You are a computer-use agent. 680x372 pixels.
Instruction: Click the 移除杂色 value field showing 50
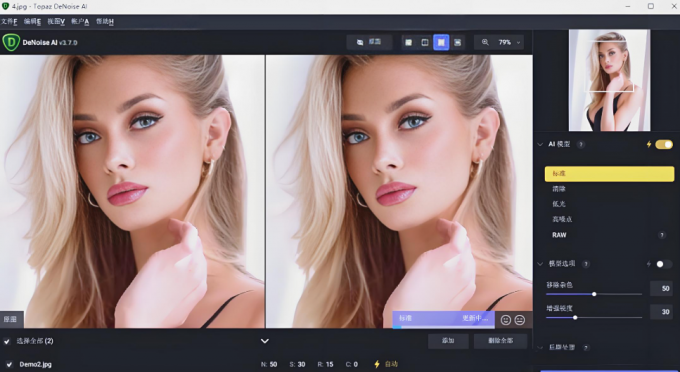pos(661,288)
